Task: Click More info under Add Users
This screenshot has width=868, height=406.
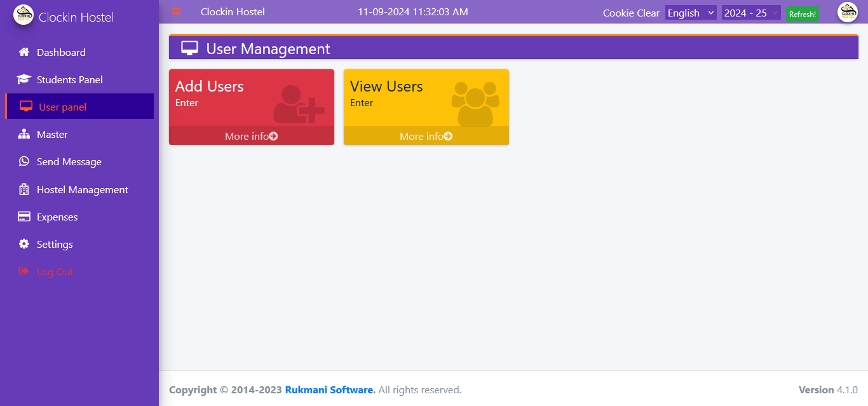Action: [x=251, y=136]
